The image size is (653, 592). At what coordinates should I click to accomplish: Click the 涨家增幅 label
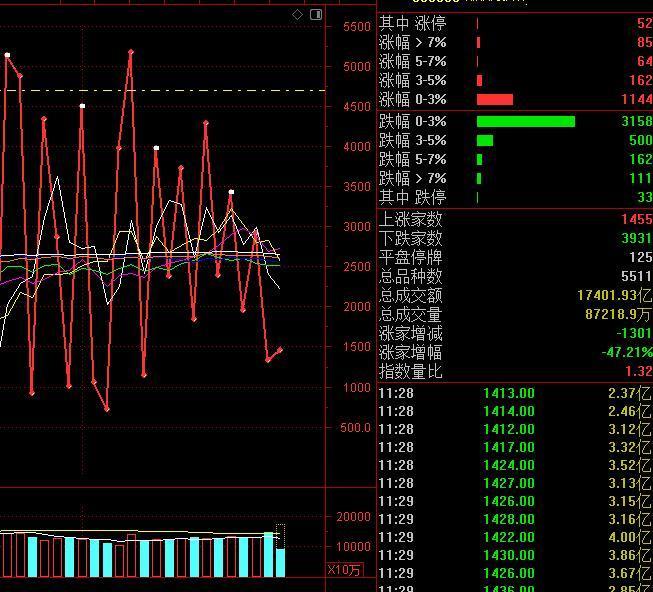pos(411,353)
